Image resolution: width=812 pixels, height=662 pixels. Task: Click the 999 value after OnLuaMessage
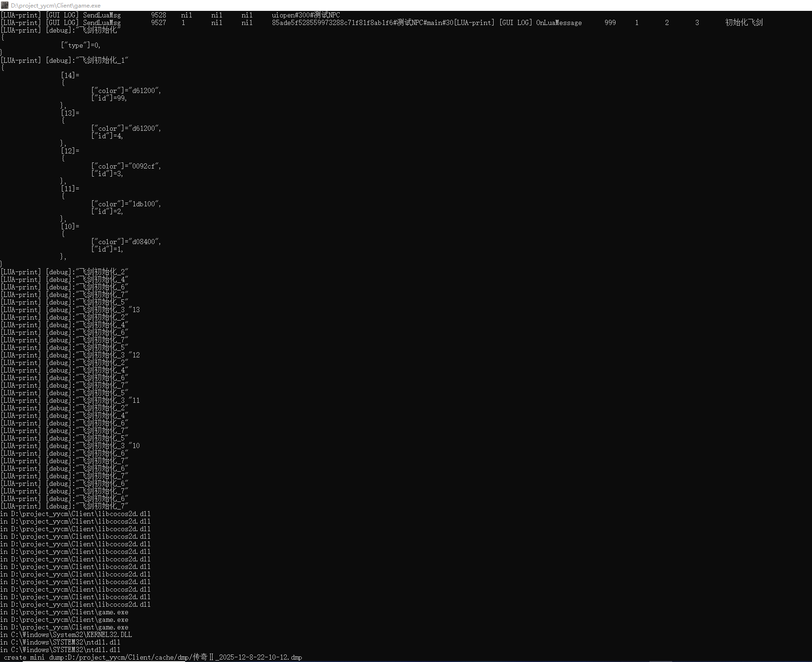610,23
